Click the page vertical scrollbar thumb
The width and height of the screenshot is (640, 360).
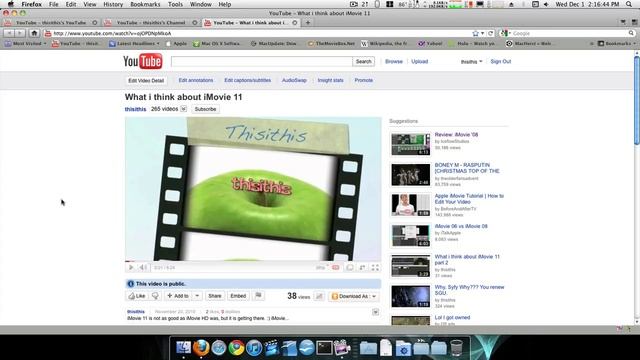pos(636,100)
